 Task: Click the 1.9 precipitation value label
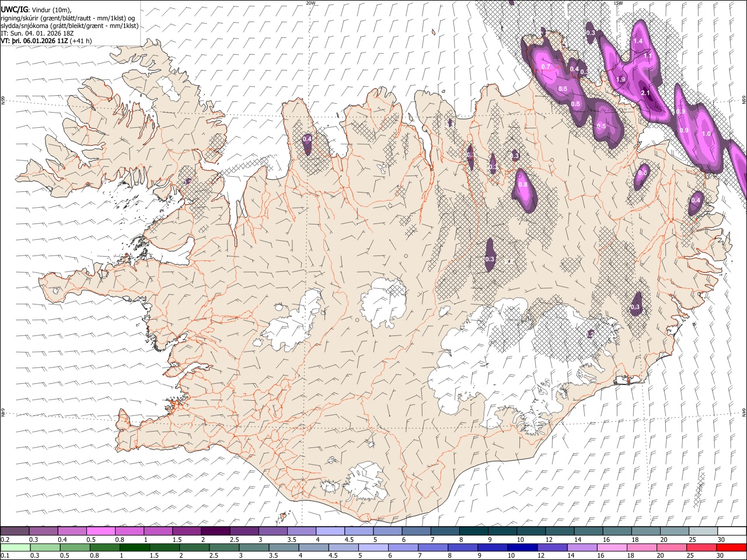pyautogui.click(x=620, y=79)
